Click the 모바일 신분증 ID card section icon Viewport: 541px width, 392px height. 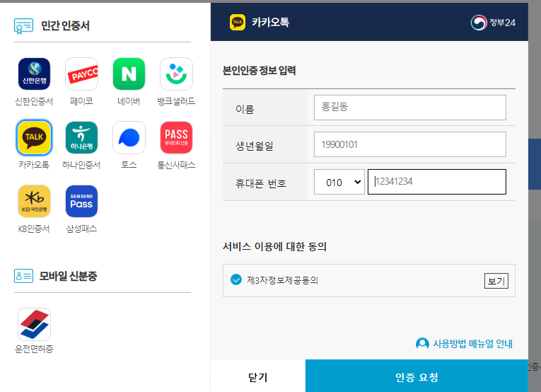(23, 276)
